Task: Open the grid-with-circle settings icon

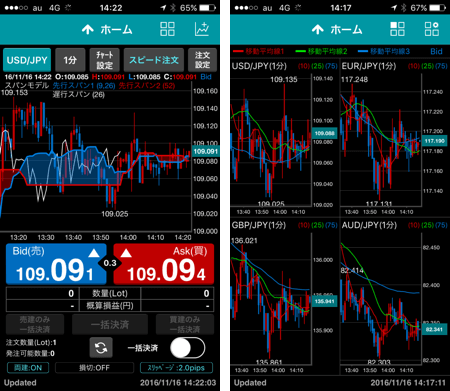Action: point(432,29)
